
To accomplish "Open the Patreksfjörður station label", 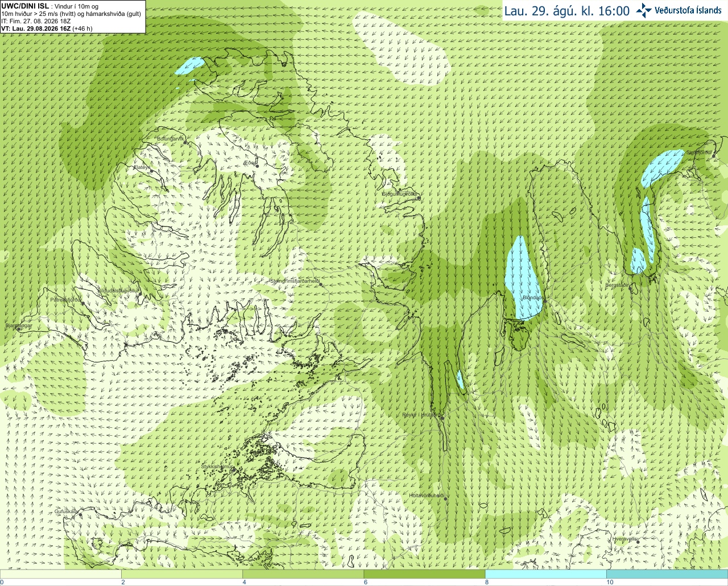I will (x=65, y=299).
